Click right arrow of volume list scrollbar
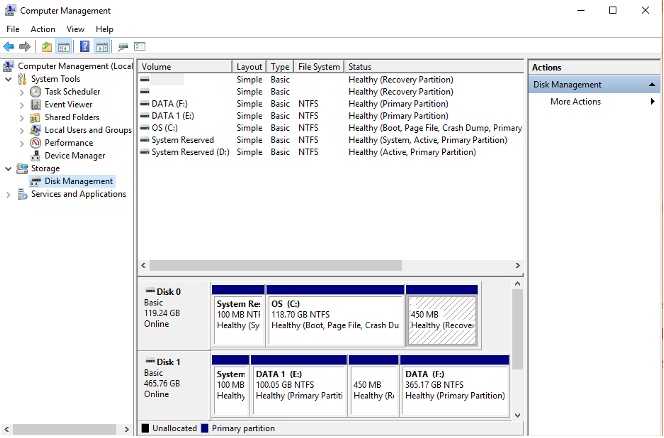Viewport: 664px width, 438px height. pos(517,266)
